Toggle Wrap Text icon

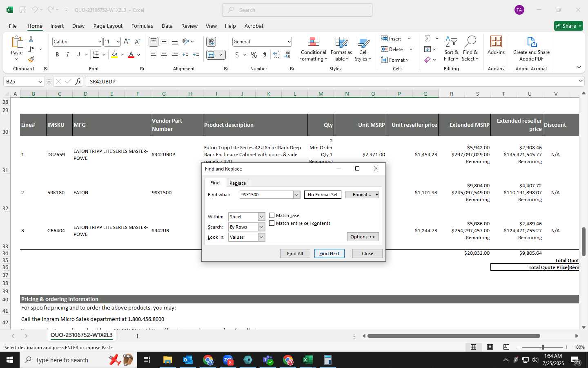(x=211, y=42)
